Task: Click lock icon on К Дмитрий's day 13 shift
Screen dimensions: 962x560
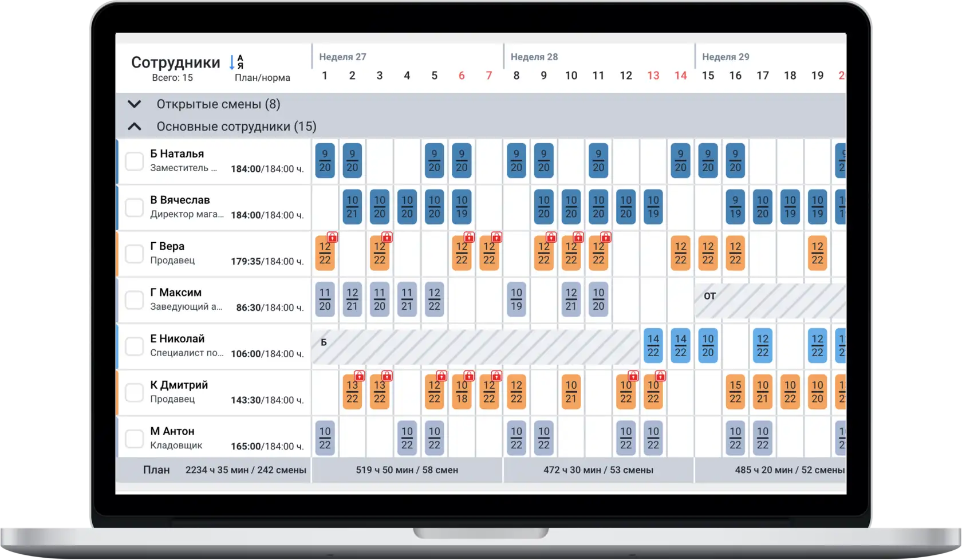Action: click(661, 376)
